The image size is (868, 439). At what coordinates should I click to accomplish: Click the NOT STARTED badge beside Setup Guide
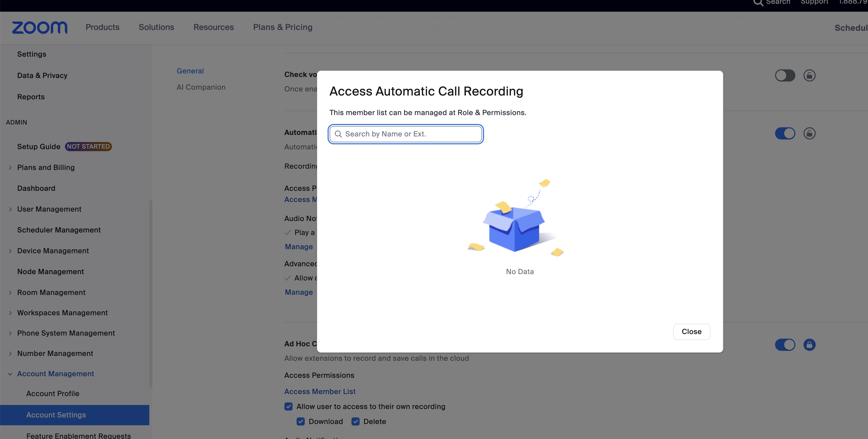point(88,146)
